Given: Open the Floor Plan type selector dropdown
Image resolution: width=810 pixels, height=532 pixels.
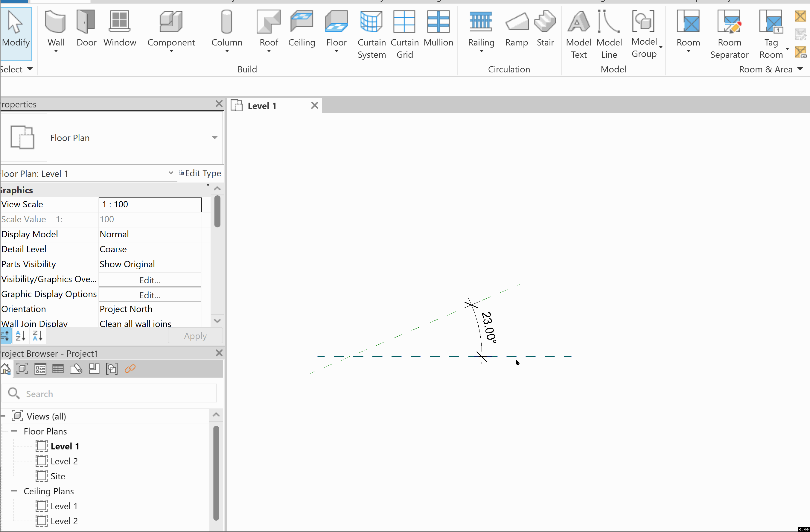Looking at the screenshot, I should (x=215, y=138).
